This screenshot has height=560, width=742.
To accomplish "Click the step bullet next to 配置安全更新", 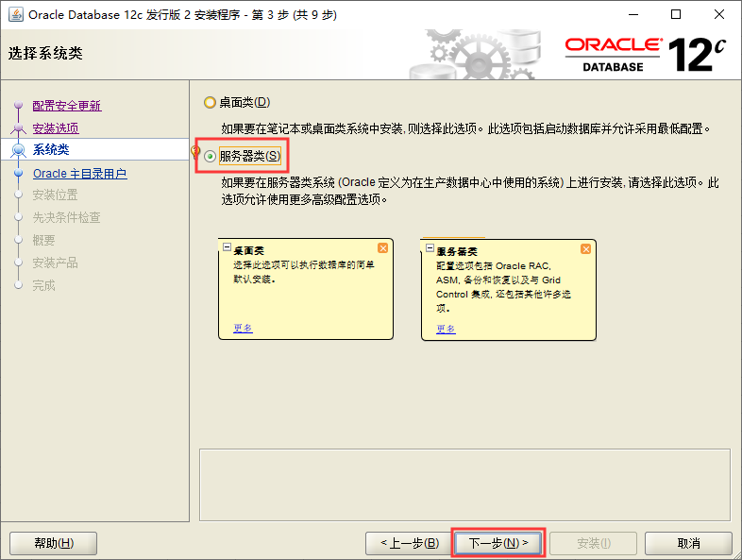I will [18, 106].
